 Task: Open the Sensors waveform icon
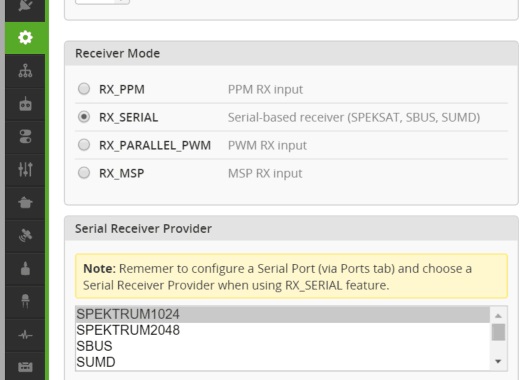click(x=25, y=335)
